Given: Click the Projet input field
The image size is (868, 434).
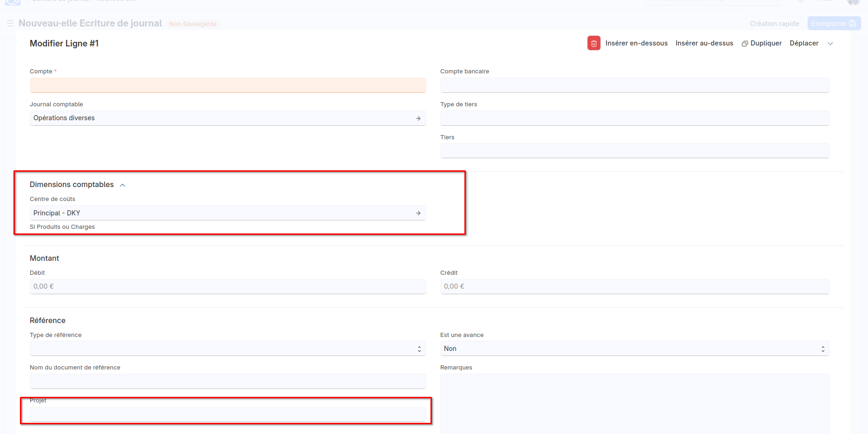Looking at the screenshot, I should (228, 414).
